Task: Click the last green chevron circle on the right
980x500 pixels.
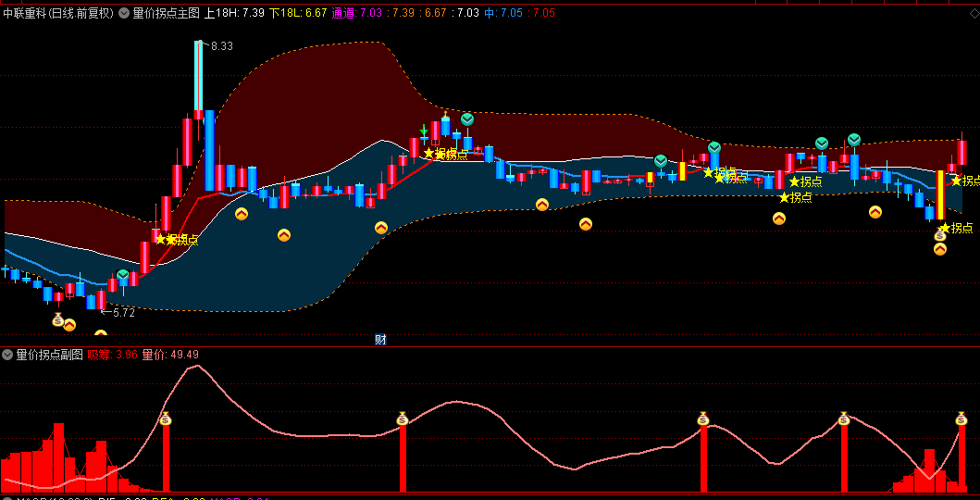Action: [x=854, y=140]
